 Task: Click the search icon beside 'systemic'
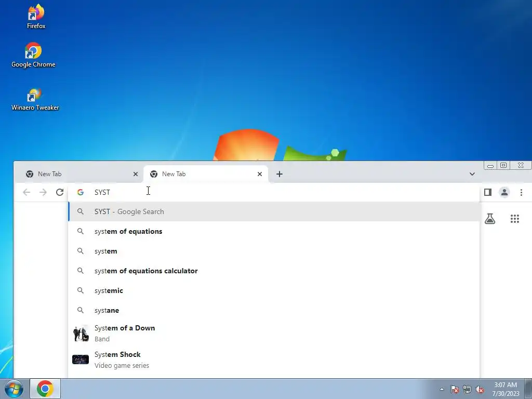tap(81, 290)
